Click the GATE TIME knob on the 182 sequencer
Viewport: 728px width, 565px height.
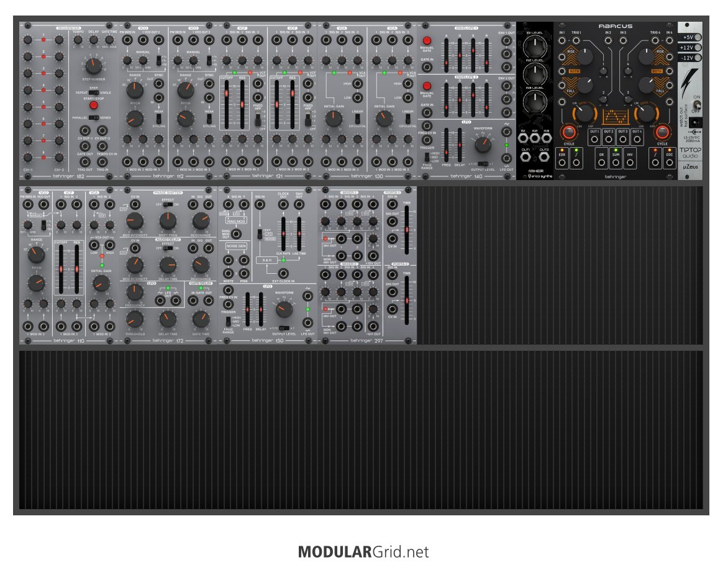coord(109,40)
